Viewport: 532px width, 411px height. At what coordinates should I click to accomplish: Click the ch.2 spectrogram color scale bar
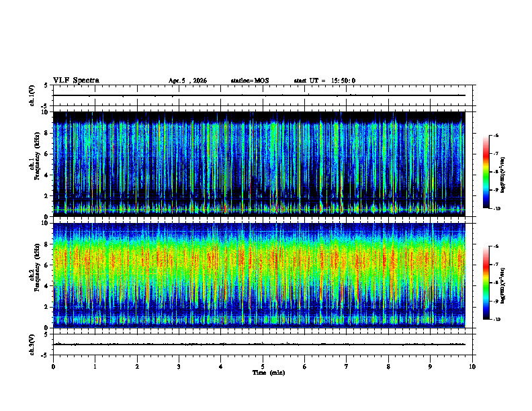pyautogui.click(x=486, y=283)
